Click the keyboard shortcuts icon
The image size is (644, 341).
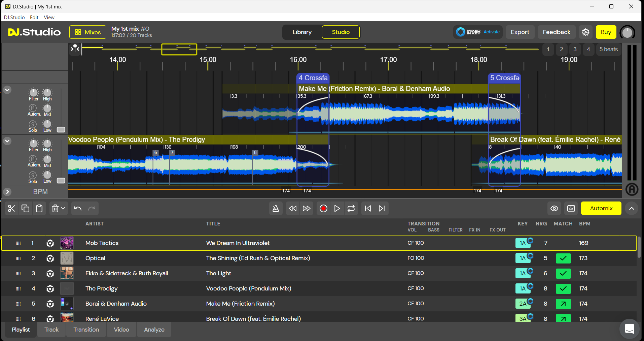[571, 209]
